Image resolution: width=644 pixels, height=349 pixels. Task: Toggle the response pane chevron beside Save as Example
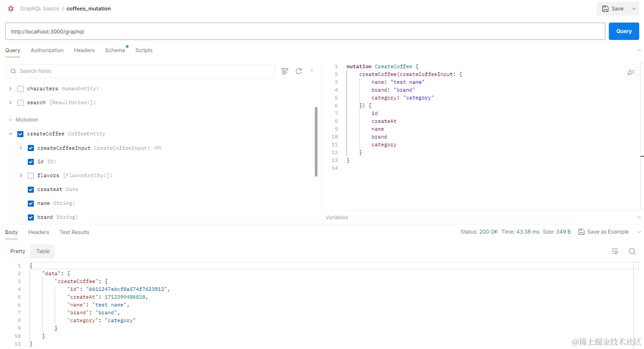[x=639, y=232]
